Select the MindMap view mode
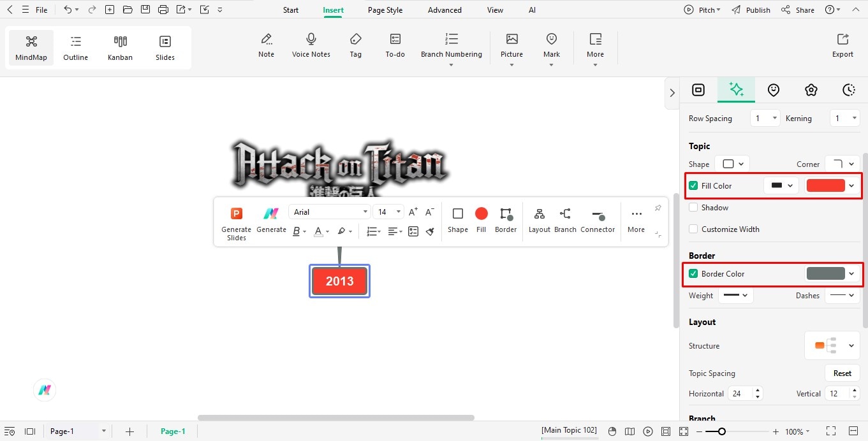868x441 pixels. coord(31,48)
